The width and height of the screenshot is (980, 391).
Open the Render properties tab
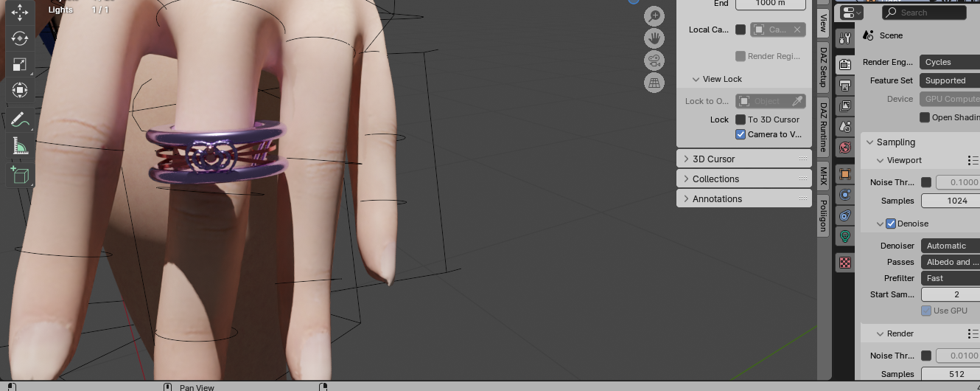pyautogui.click(x=845, y=65)
